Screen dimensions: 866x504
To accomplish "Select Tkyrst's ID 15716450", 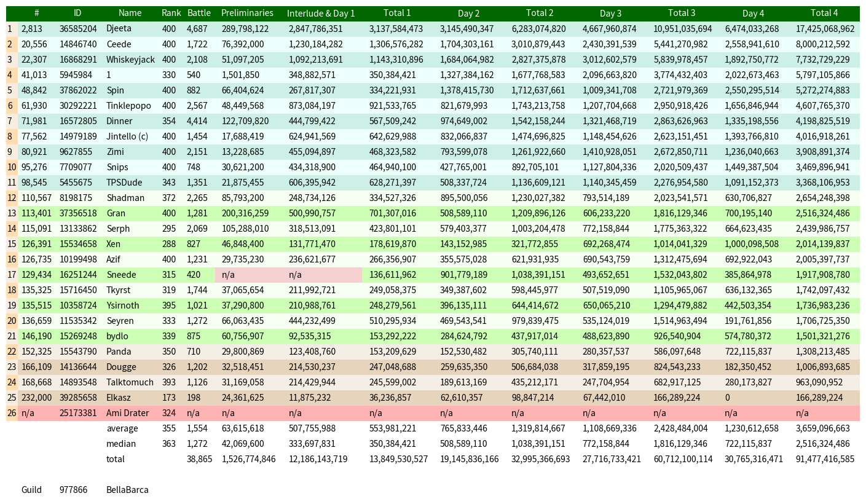I will 78,290.
